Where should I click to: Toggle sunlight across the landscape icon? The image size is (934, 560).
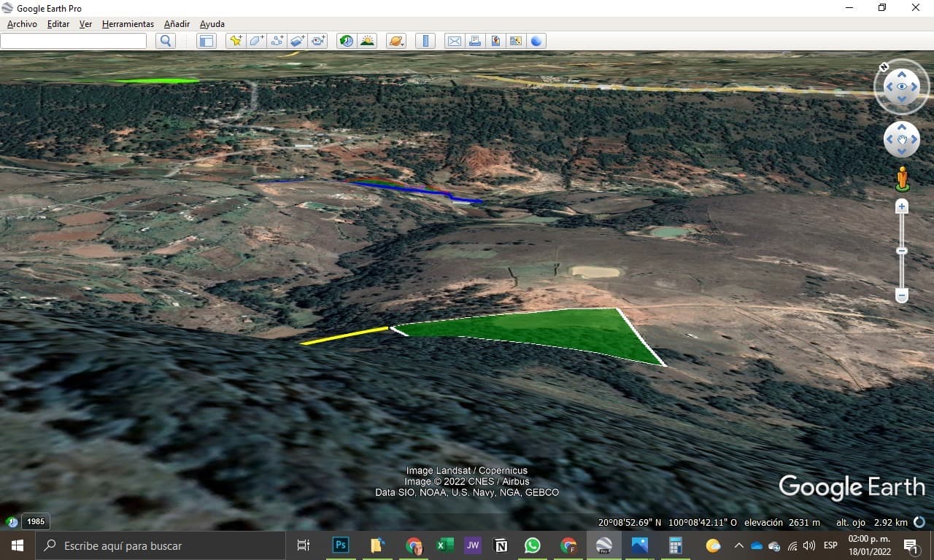(x=367, y=41)
